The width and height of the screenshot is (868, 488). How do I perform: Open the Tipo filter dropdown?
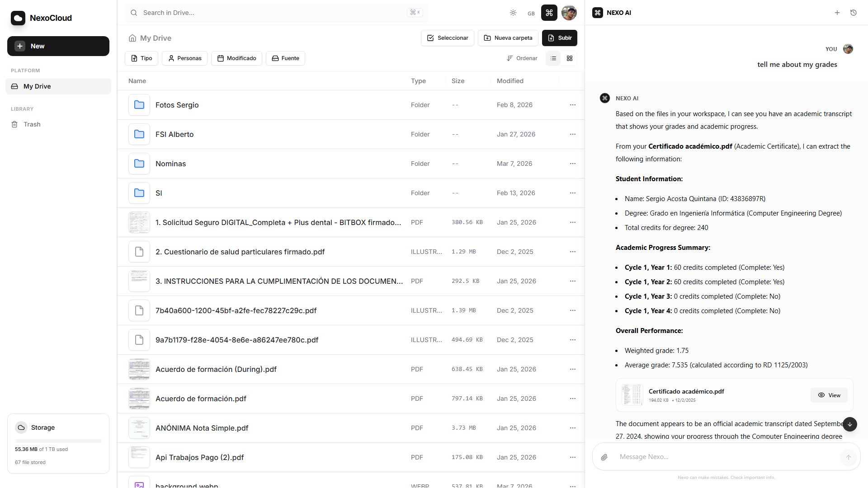141,58
